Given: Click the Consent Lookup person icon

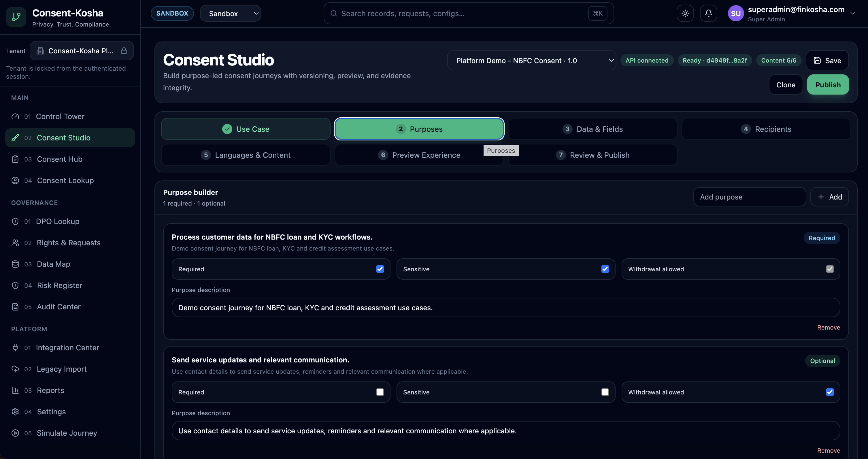Looking at the screenshot, I should pyautogui.click(x=15, y=180).
